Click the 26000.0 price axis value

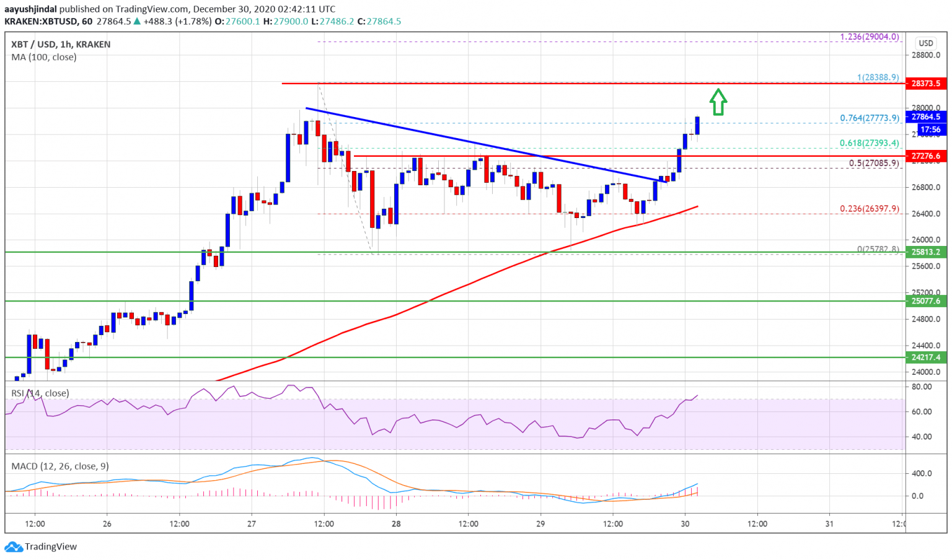(x=926, y=240)
